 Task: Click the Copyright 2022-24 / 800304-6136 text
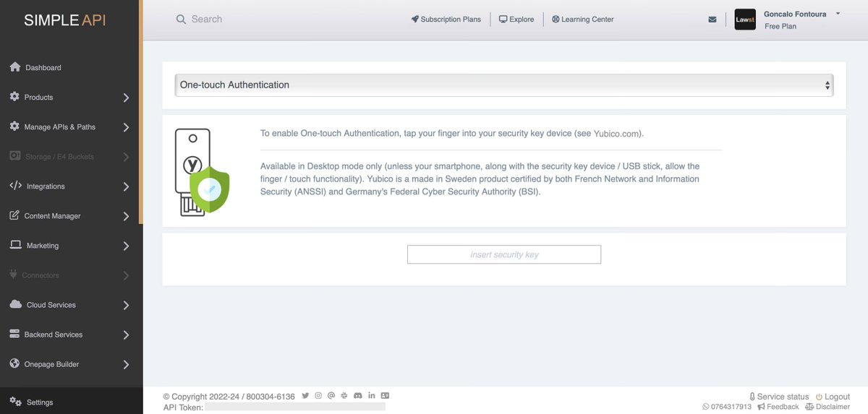[229, 397]
